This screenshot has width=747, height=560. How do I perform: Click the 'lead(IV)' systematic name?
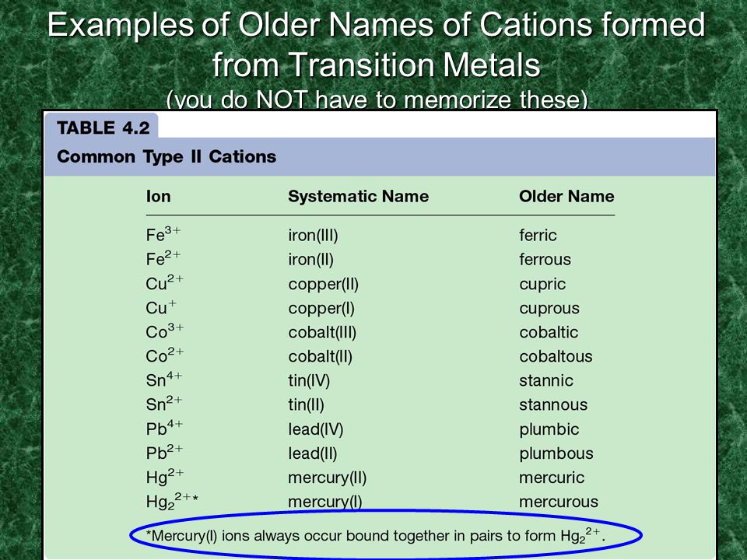[x=315, y=429]
